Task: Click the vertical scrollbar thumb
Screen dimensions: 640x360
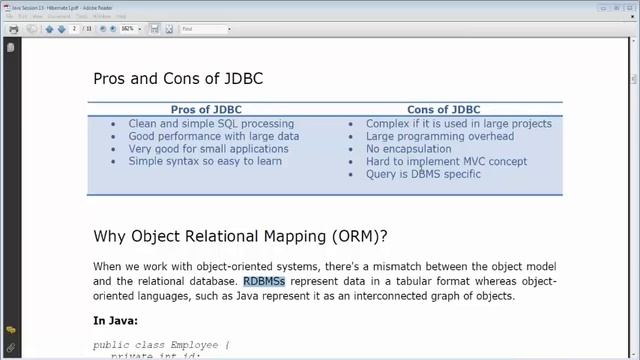Action: pos(633,79)
